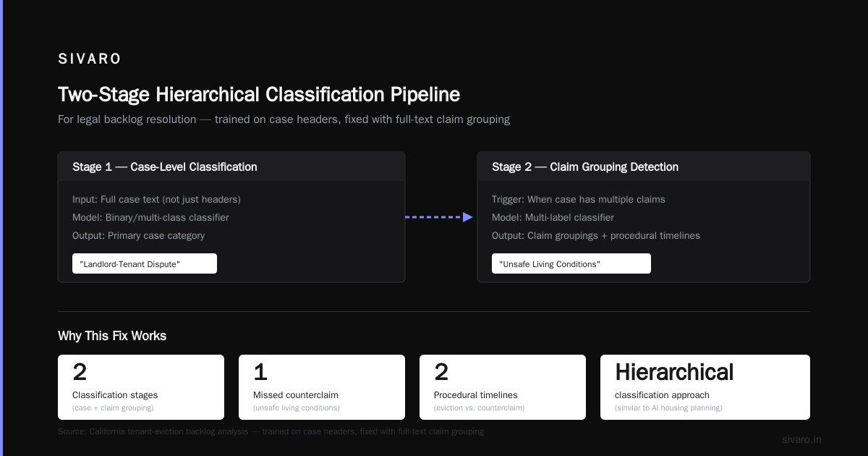Click the 'Procedural timelines' label

(x=476, y=395)
